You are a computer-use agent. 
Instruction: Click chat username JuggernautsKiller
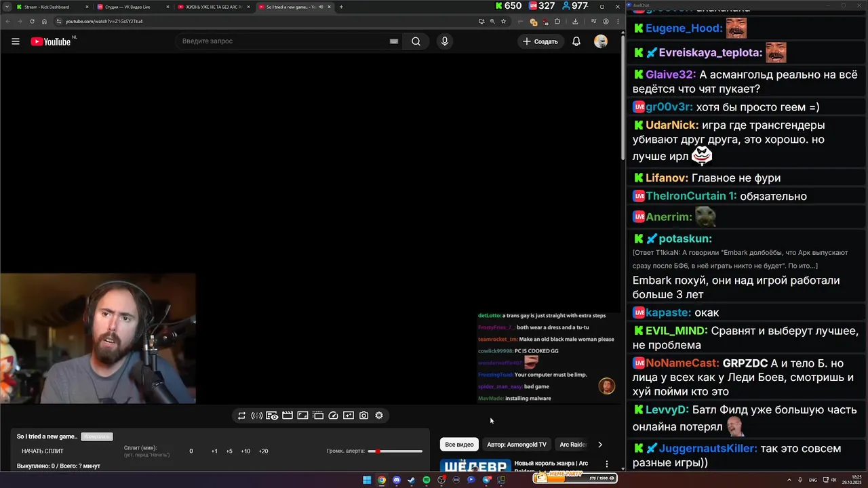coord(708,449)
